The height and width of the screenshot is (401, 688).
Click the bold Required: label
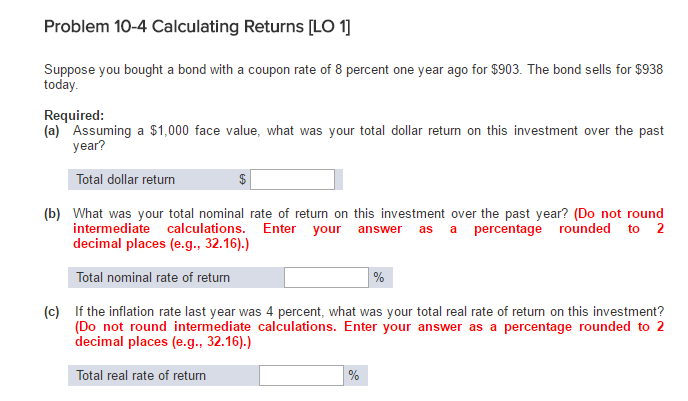pyautogui.click(x=74, y=115)
